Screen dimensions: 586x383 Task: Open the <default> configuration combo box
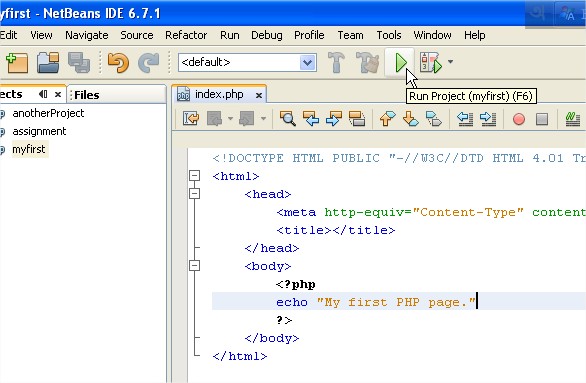(247, 62)
